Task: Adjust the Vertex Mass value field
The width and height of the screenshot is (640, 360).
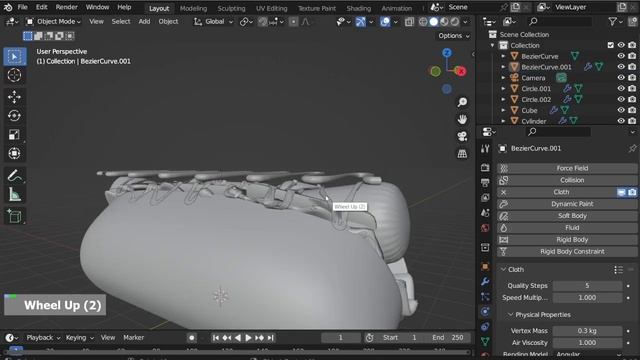Action: click(x=587, y=331)
